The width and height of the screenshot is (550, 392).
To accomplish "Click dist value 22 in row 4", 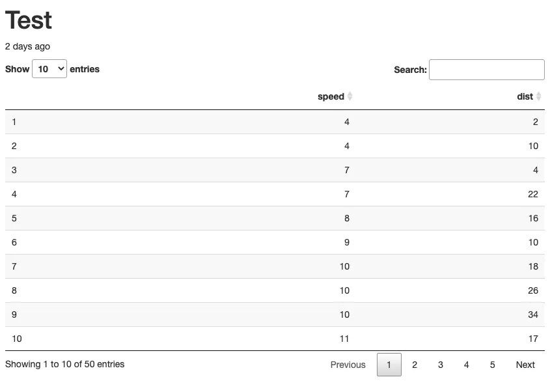I will (x=532, y=194).
